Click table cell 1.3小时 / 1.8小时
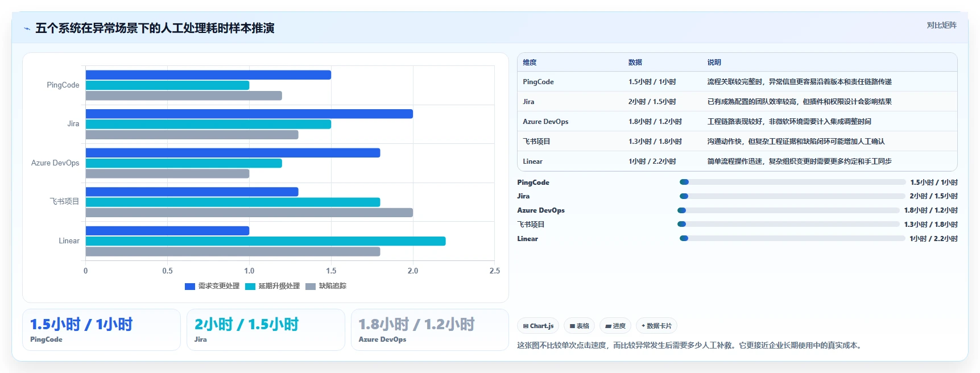 coord(655,142)
